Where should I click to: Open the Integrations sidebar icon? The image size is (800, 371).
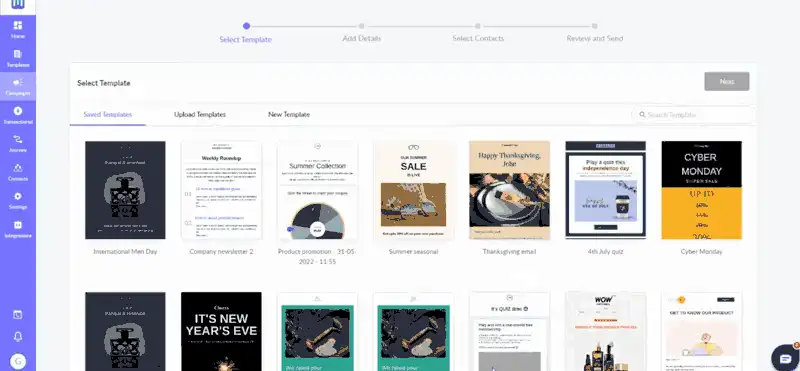(18, 229)
